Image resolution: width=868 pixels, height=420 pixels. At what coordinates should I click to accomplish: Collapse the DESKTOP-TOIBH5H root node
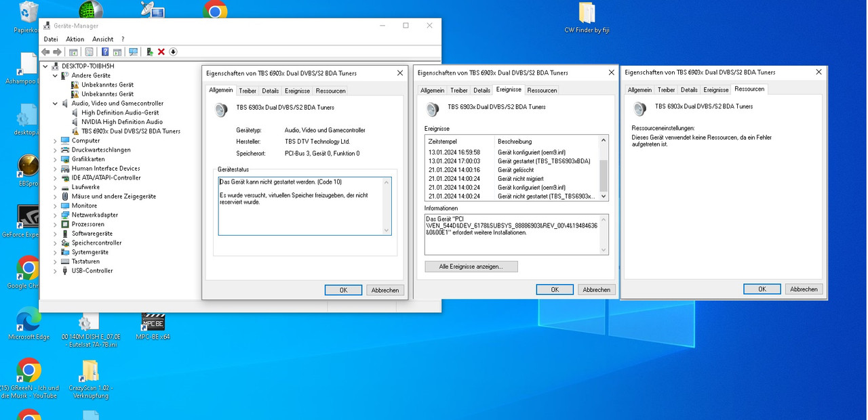click(x=45, y=66)
